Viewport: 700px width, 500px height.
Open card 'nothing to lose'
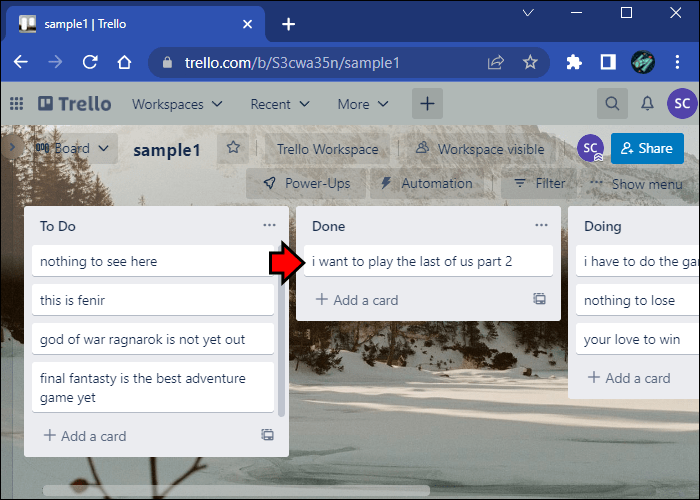(638, 300)
